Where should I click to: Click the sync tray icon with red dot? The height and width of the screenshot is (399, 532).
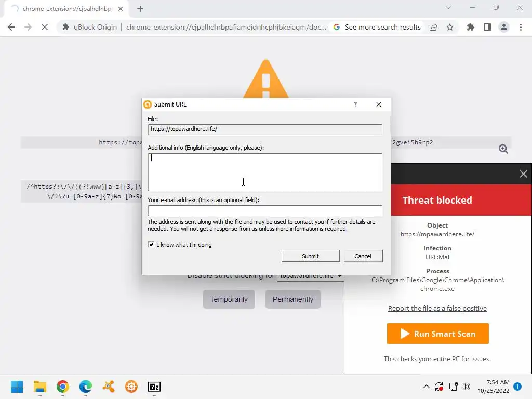(439, 387)
